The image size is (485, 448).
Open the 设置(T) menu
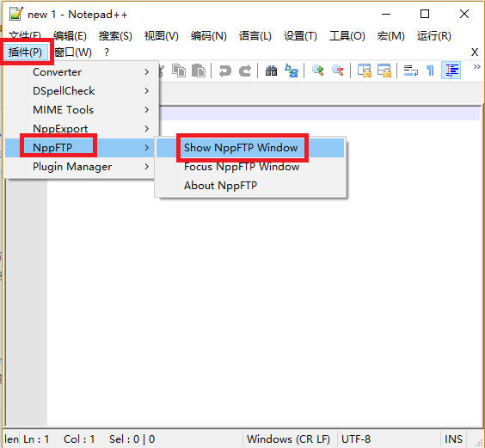pos(300,36)
